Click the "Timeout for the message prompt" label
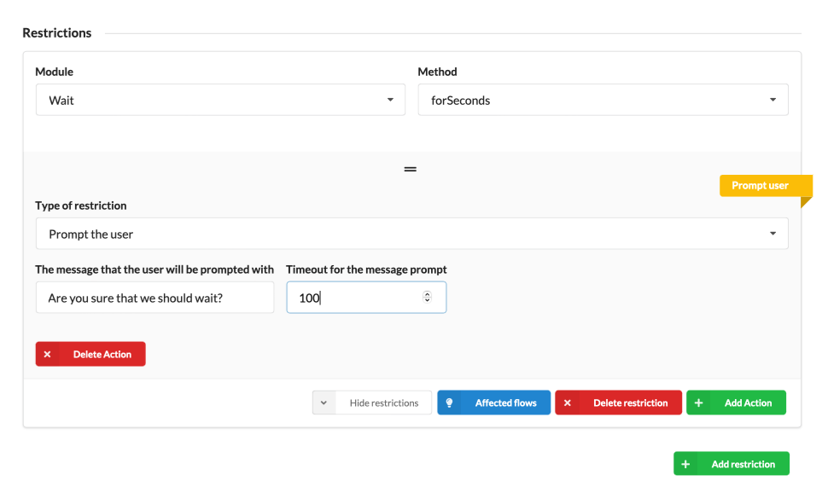The height and width of the screenshot is (504, 828). tap(366, 269)
